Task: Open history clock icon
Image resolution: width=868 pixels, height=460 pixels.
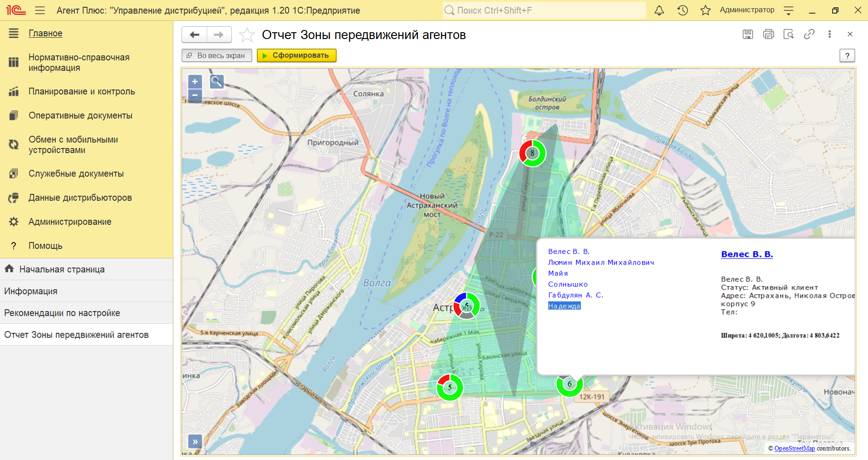Action: 682,10
